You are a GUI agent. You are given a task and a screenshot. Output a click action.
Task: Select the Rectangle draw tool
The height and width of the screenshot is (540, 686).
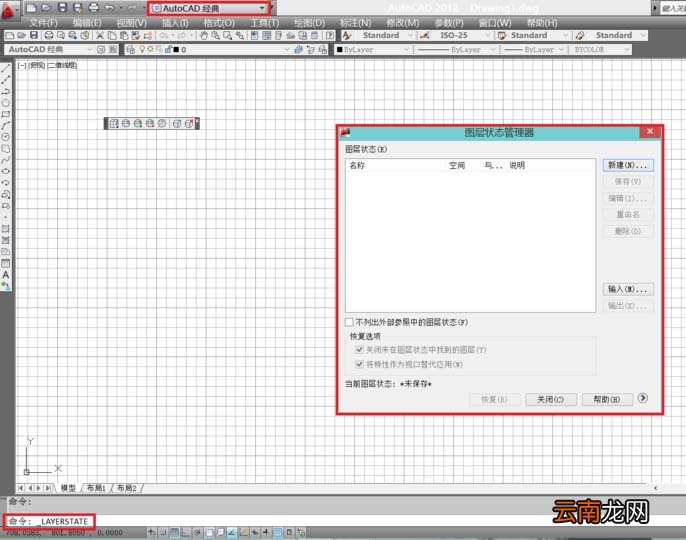pos(6,114)
